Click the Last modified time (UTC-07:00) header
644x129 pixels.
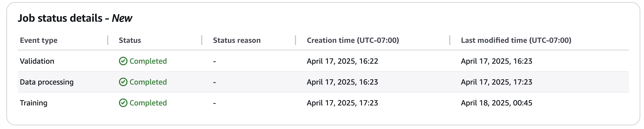[516, 40]
